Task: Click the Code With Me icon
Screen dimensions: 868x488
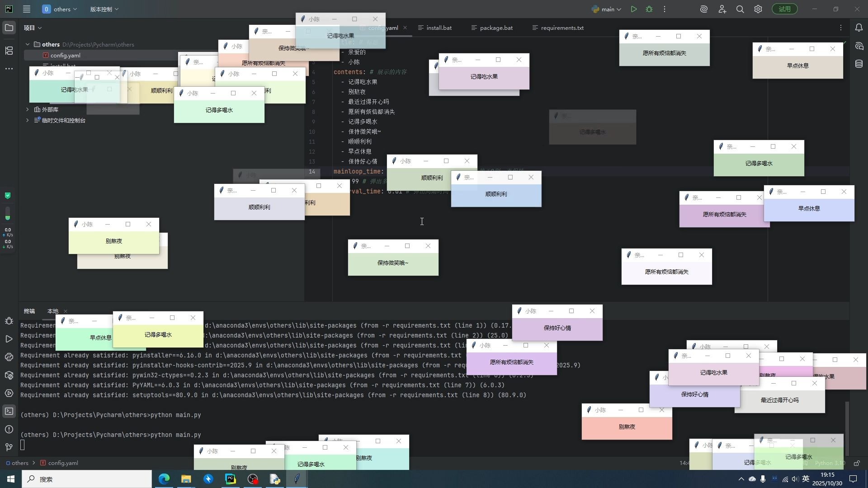Action: pos(722,9)
